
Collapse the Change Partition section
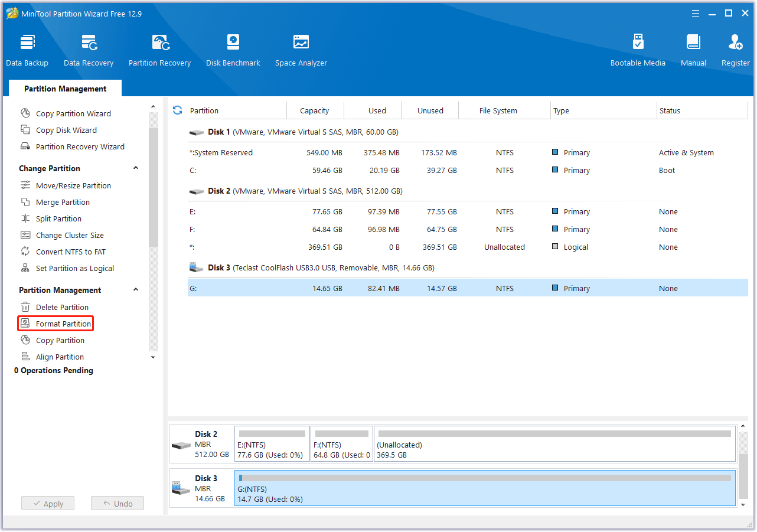pos(136,168)
